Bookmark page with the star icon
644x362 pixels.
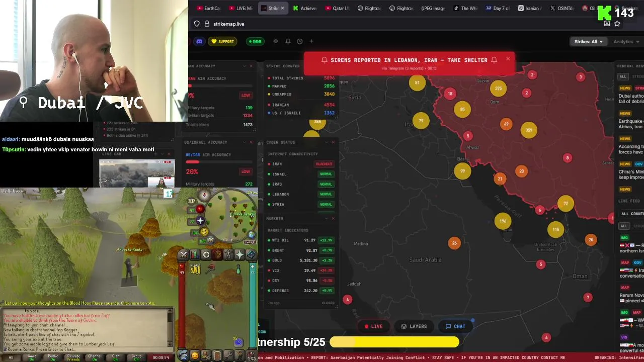(617, 24)
